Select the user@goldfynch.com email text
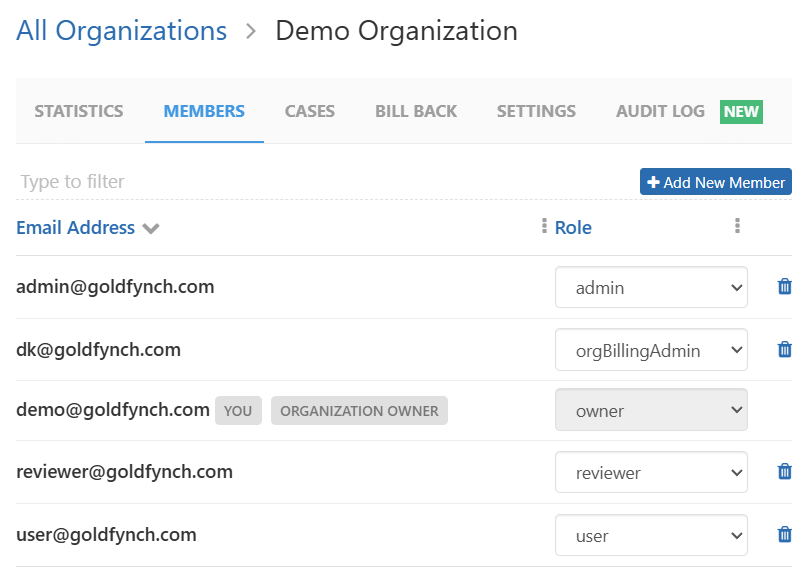Image resolution: width=808 pixels, height=574 pixels. pos(106,535)
